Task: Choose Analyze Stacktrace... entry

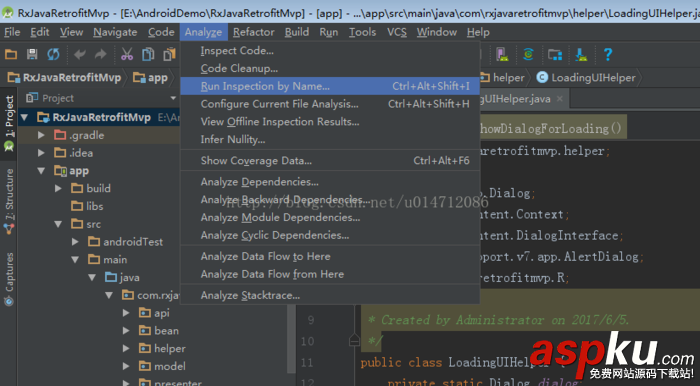Action: [x=330, y=295]
